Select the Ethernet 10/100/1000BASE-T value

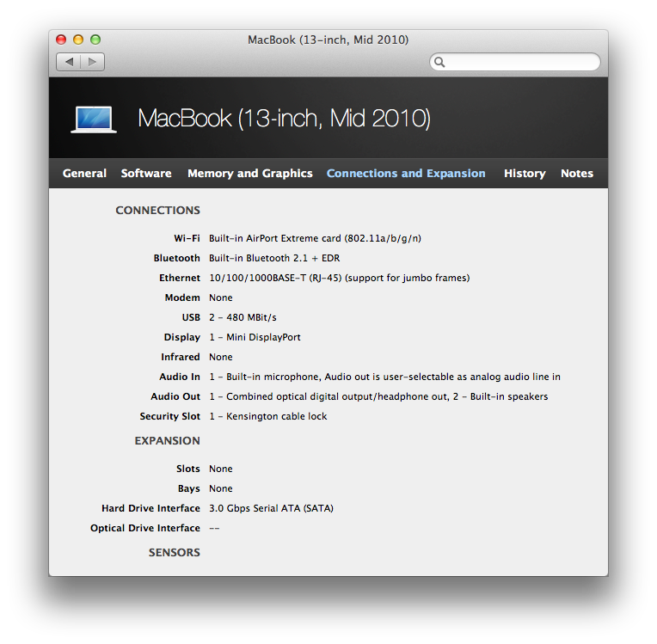click(x=340, y=278)
